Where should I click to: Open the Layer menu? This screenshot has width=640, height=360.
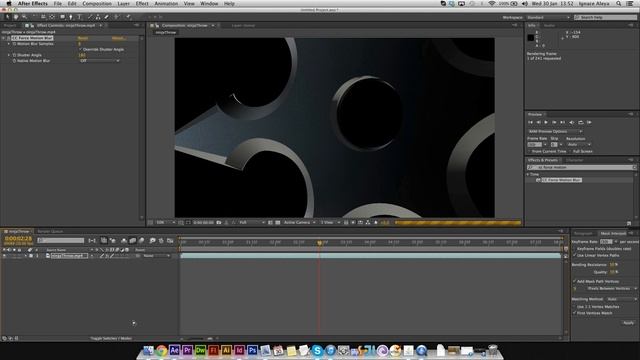123,3
